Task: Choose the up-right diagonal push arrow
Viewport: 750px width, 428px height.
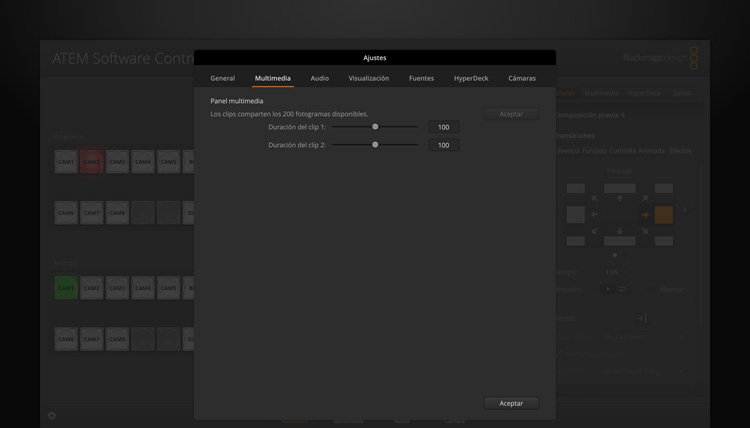Action: (x=645, y=198)
